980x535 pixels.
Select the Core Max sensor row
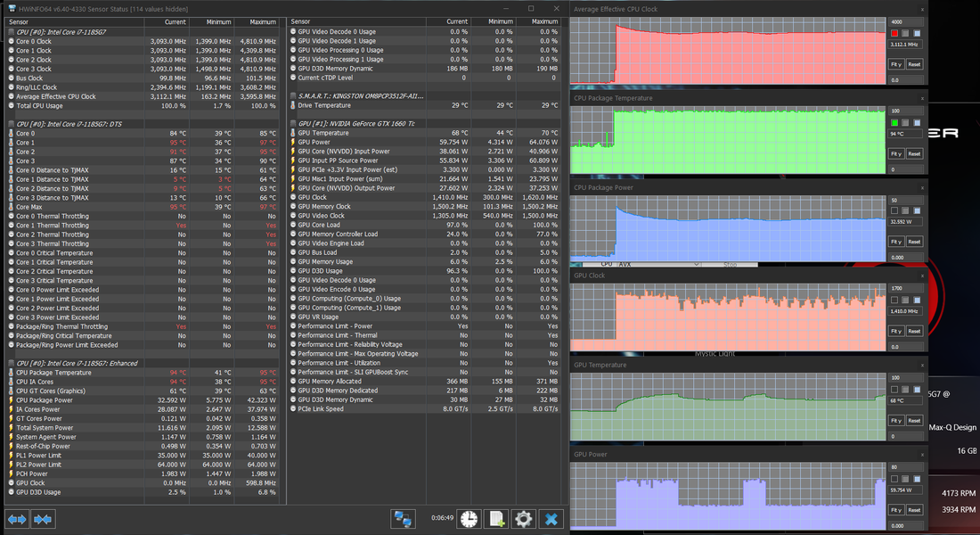[143, 207]
